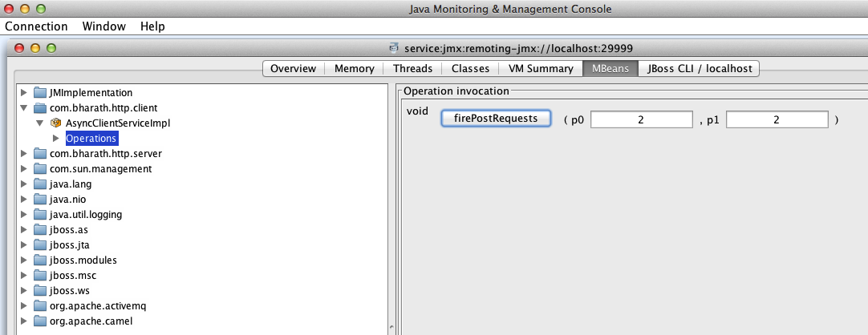Viewport: 868px width, 335px height.
Task: Click the org.apache.camel folder icon
Action: pos(40,321)
